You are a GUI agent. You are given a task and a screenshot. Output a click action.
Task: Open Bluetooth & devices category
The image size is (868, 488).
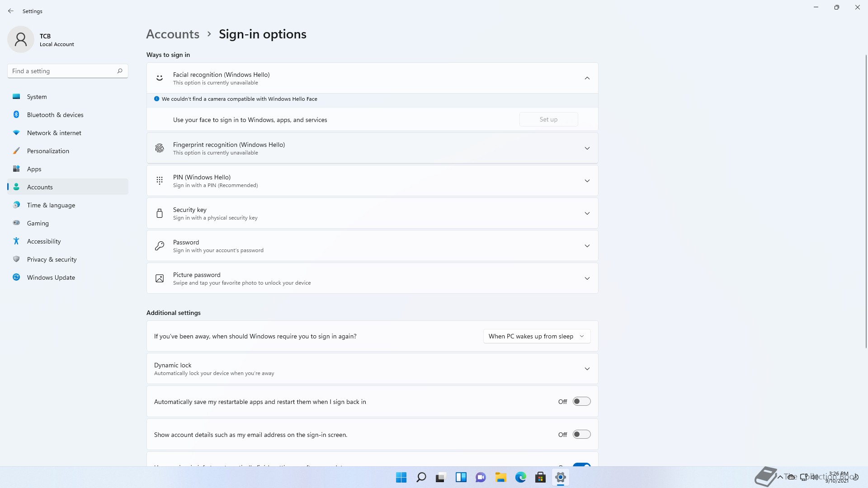68,115
